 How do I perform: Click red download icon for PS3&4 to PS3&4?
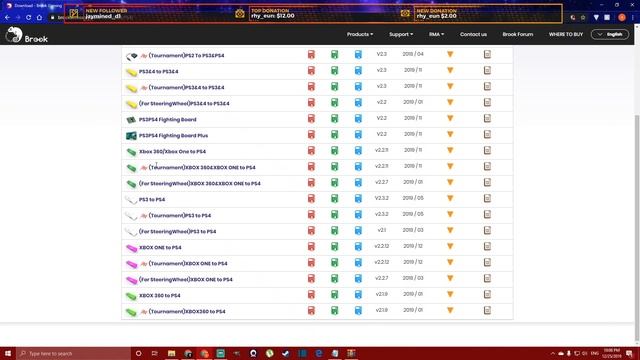pyautogui.click(x=311, y=70)
